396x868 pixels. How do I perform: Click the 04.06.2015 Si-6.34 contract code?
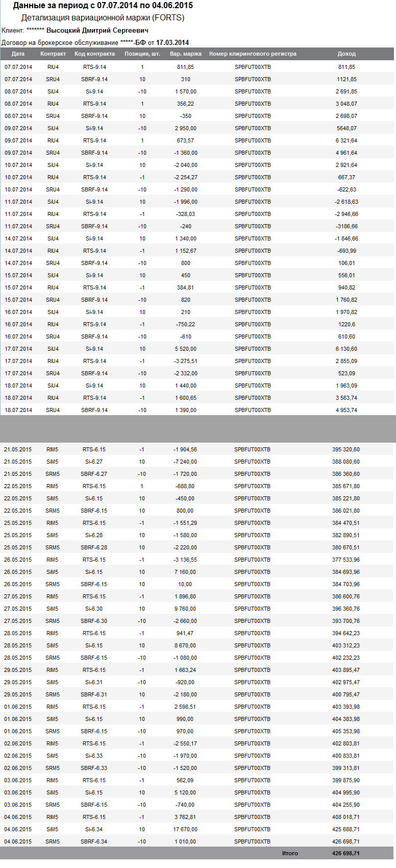coord(94,829)
